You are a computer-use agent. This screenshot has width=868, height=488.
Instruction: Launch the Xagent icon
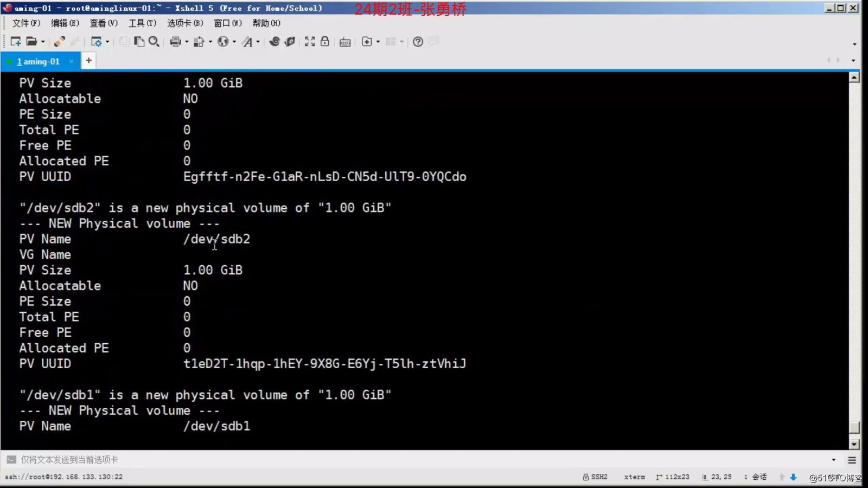point(290,42)
